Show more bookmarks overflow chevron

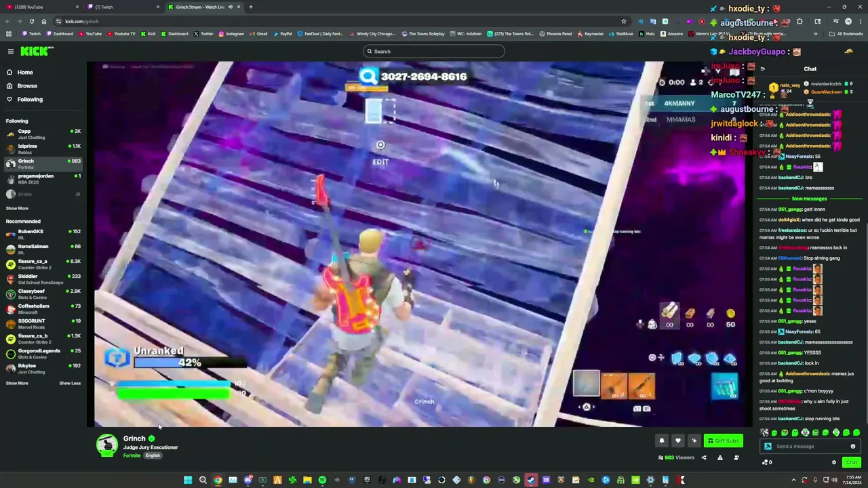(816, 34)
